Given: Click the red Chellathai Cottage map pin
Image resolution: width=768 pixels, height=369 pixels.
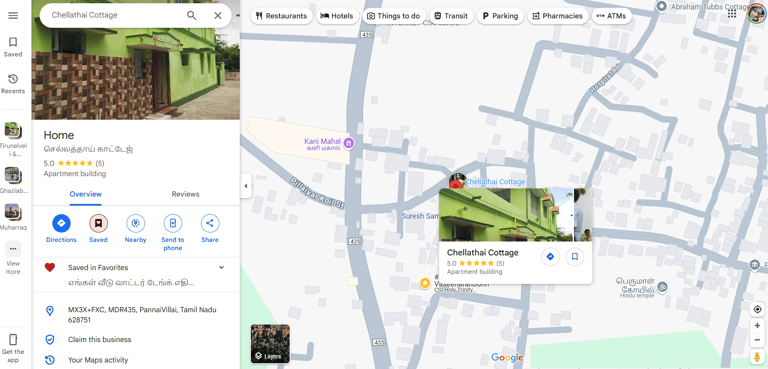Looking at the screenshot, I should (x=456, y=185).
